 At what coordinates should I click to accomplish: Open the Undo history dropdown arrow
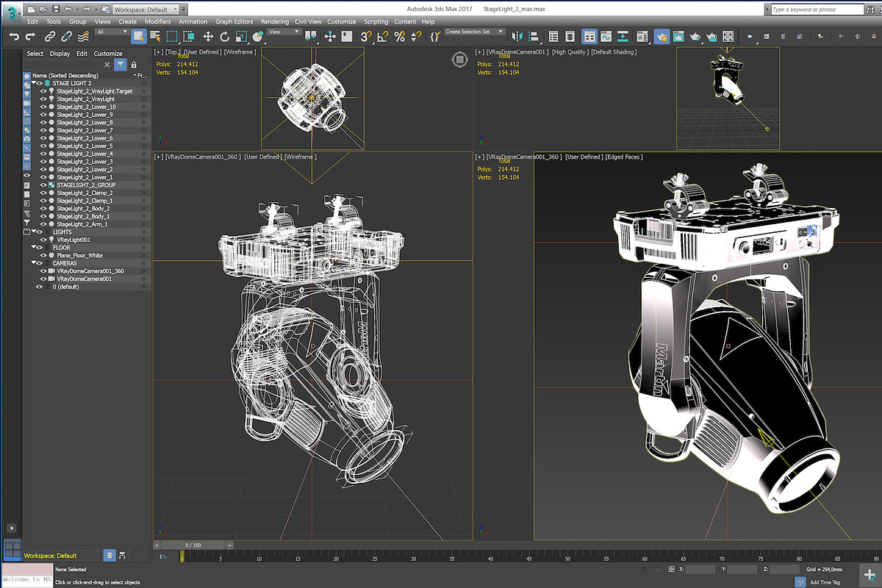[77, 10]
